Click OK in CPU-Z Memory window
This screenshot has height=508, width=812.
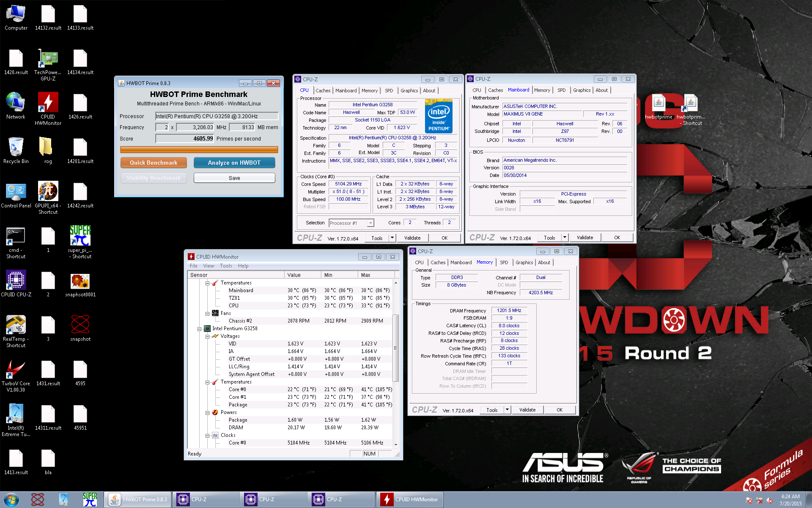point(560,410)
